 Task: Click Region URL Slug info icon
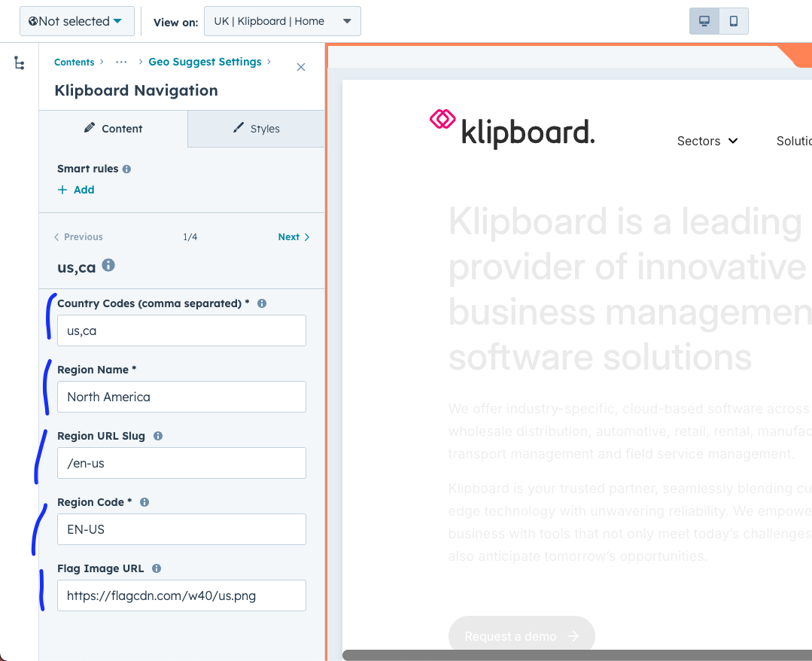pos(158,436)
